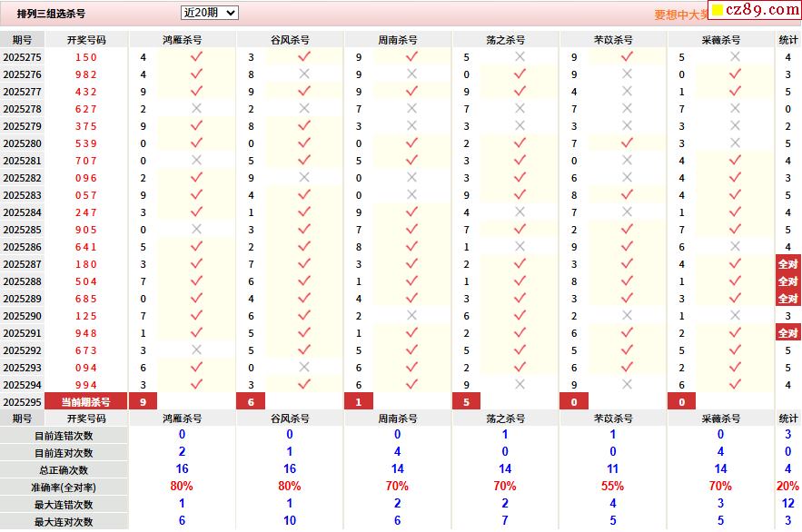Click 全对 badge in row 2025287
Screen dimensions: 802x532
point(788,263)
